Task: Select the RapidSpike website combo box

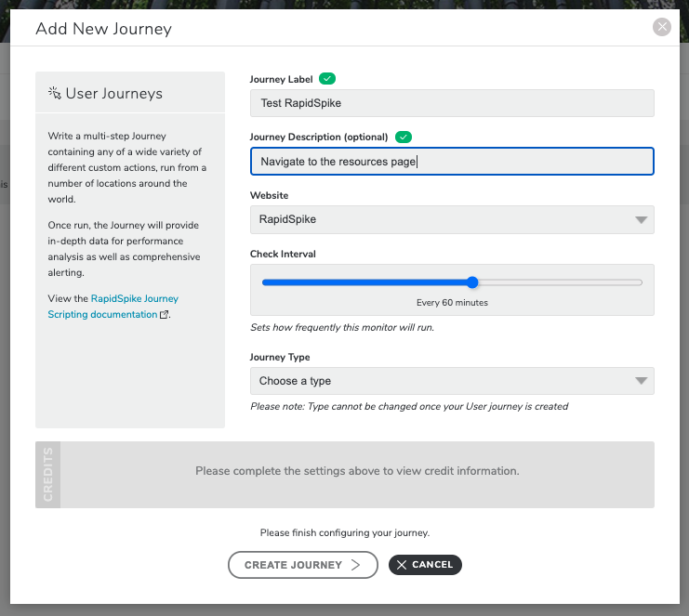Action: (x=452, y=219)
